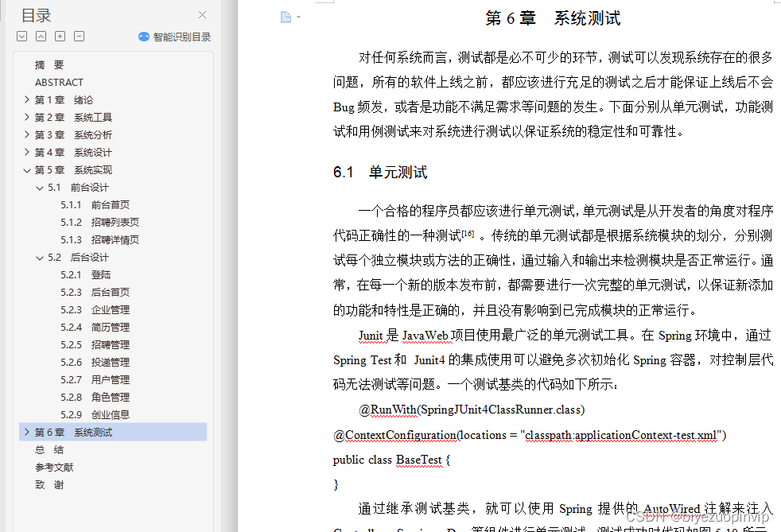
Task: Open the 5.2.9 创业信息 section
Action: (95, 414)
